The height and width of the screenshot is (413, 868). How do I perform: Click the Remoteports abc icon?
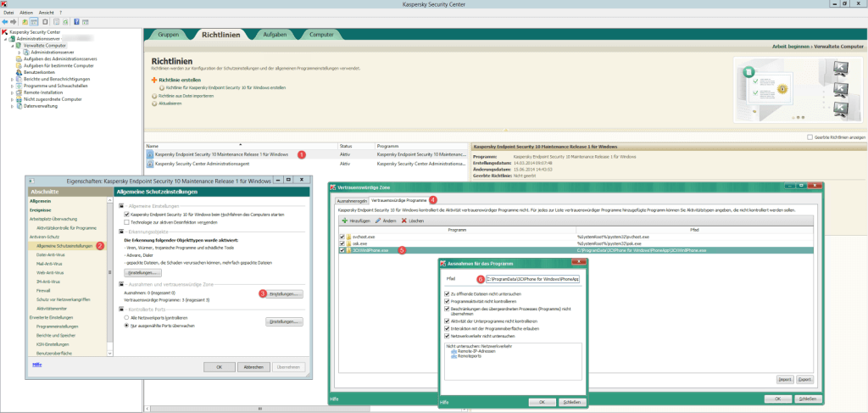tap(454, 356)
